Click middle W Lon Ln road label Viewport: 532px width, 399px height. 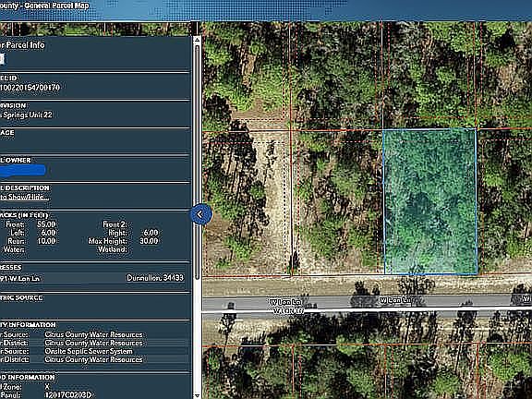[x=395, y=300]
